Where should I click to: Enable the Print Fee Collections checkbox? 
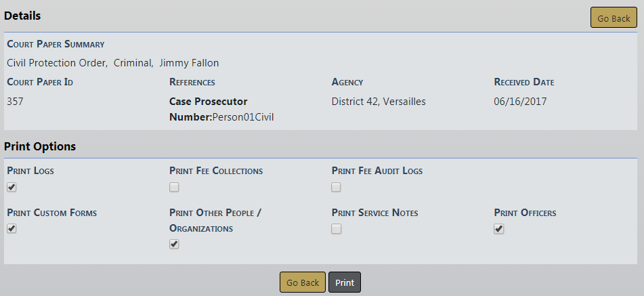pyautogui.click(x=174, y=187)
